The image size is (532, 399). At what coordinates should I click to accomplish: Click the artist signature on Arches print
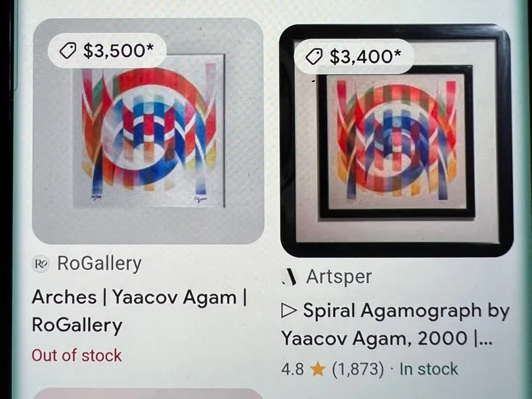[200, 199]
